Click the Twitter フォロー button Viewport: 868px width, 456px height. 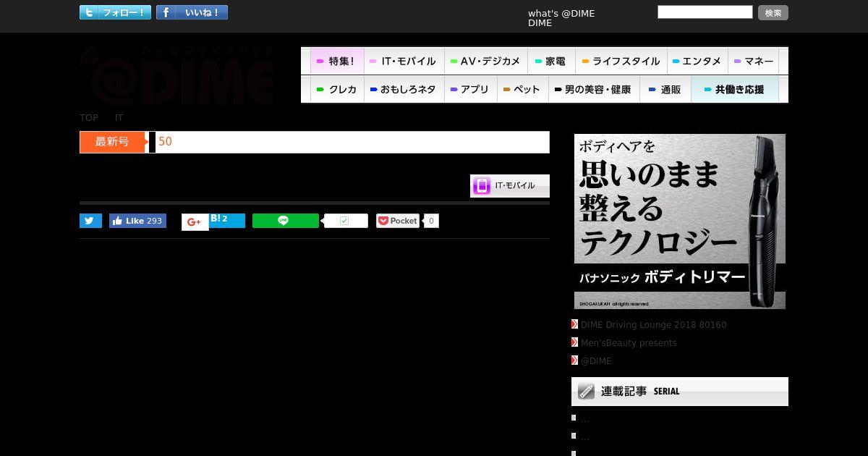(115, 12)
